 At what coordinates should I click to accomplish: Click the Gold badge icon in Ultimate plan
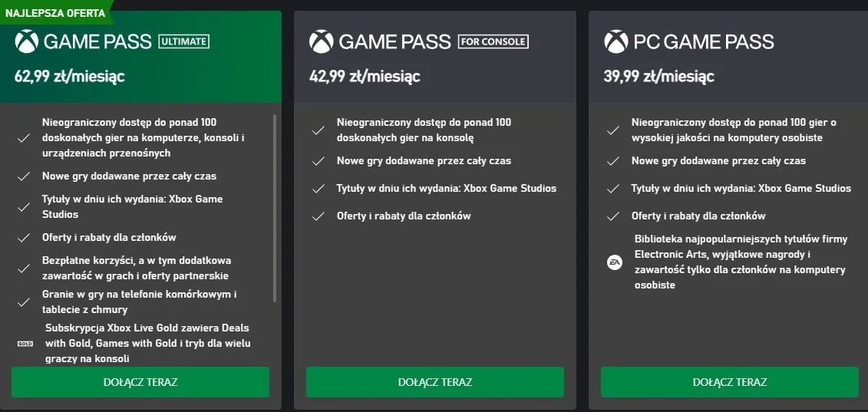pyautogui.click(x=24, y=344)
